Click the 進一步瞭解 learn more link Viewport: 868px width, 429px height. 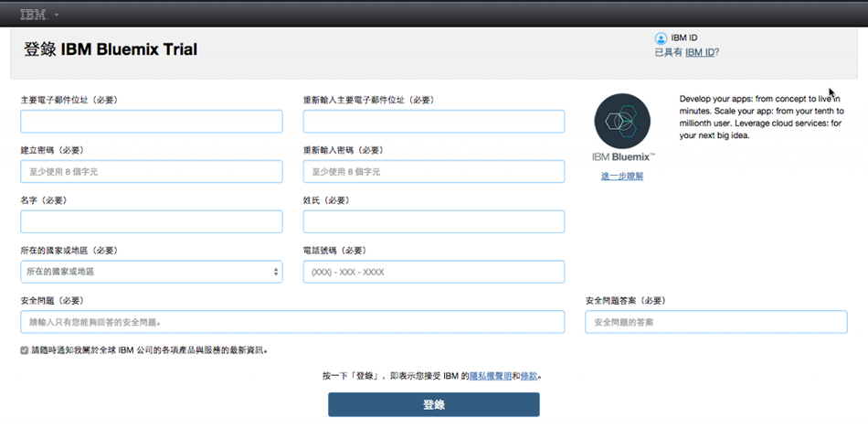coord(621,176)
